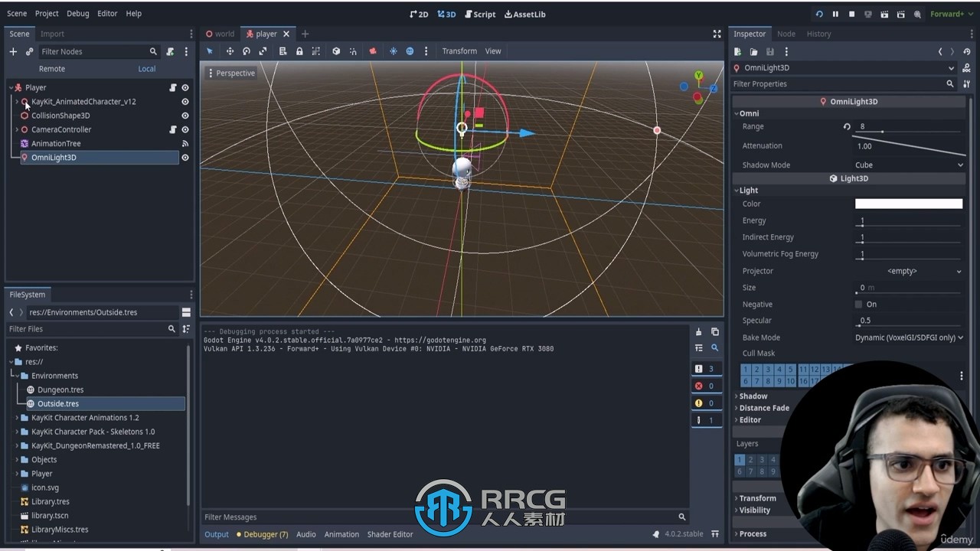980x551 pixels.
Task: Open the movie maker mode icon
Action: click(x=917, y=14)
